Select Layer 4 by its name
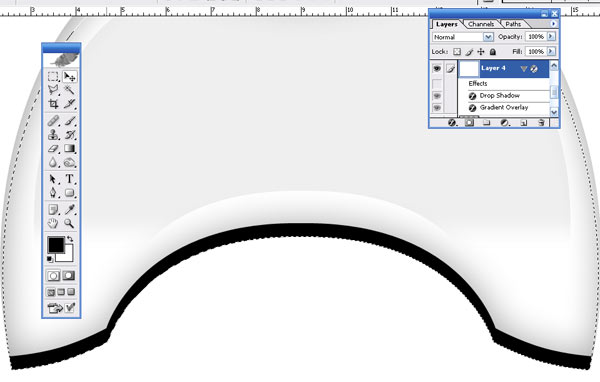 pyautogui.click(x=493, y=68)
